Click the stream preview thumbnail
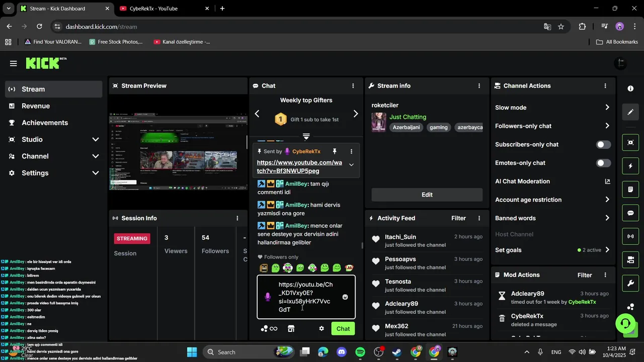Screen dimensions: 644x362 (178, 152)
